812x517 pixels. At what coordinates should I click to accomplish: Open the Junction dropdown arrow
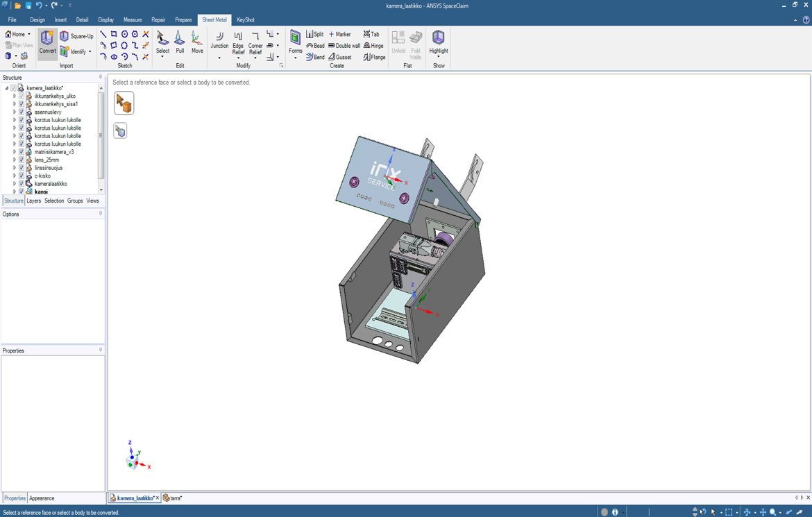(x=219, y=58)
